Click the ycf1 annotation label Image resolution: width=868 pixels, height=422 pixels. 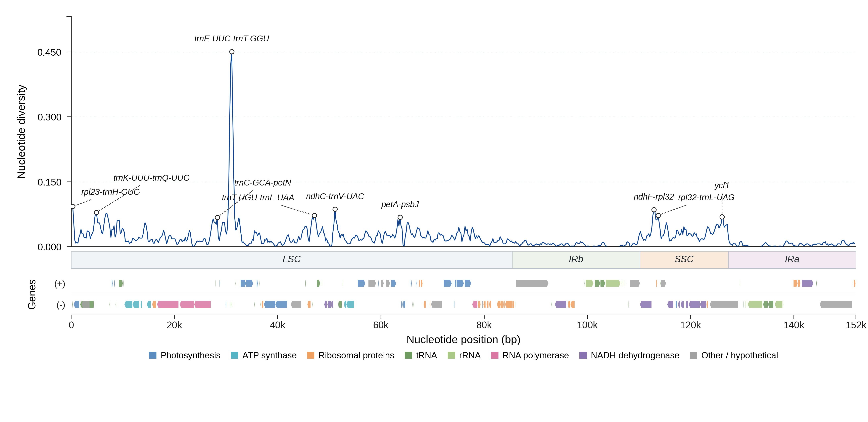point(722,186)
